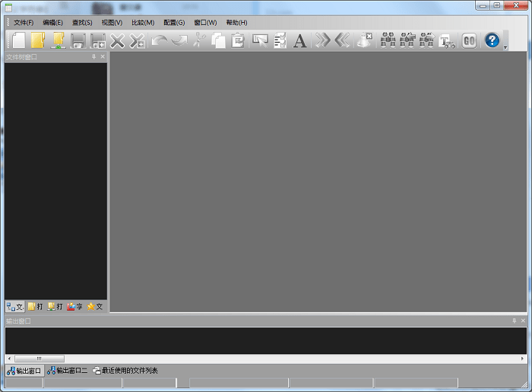532x392 pixels.
Task: Switch to the 输出窗口二 tab
Action: pyautogui.click(x=67, y=371)
